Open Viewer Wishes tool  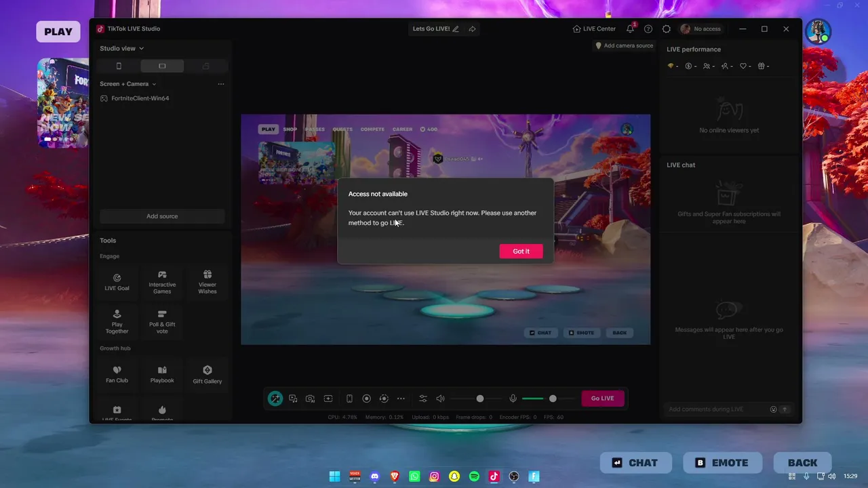pos(208,282)
